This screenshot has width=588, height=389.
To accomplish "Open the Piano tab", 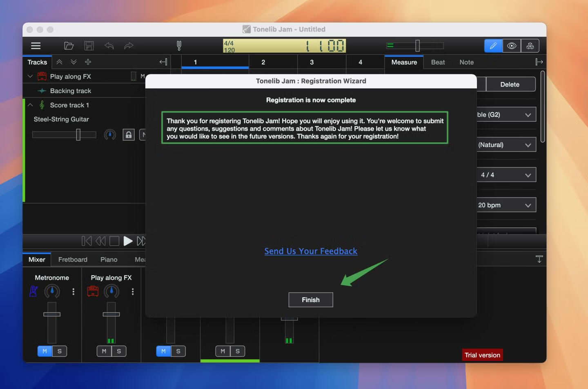I will coord(109,260).
